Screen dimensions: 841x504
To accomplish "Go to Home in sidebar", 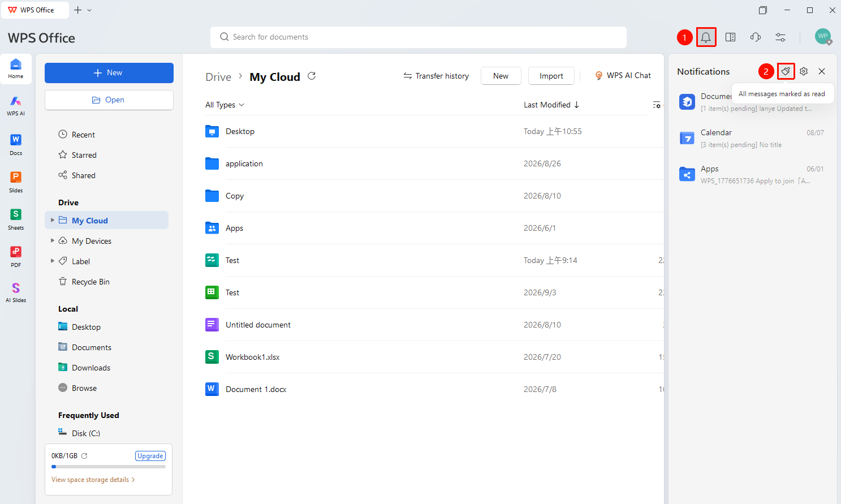I will coord(16,69).
